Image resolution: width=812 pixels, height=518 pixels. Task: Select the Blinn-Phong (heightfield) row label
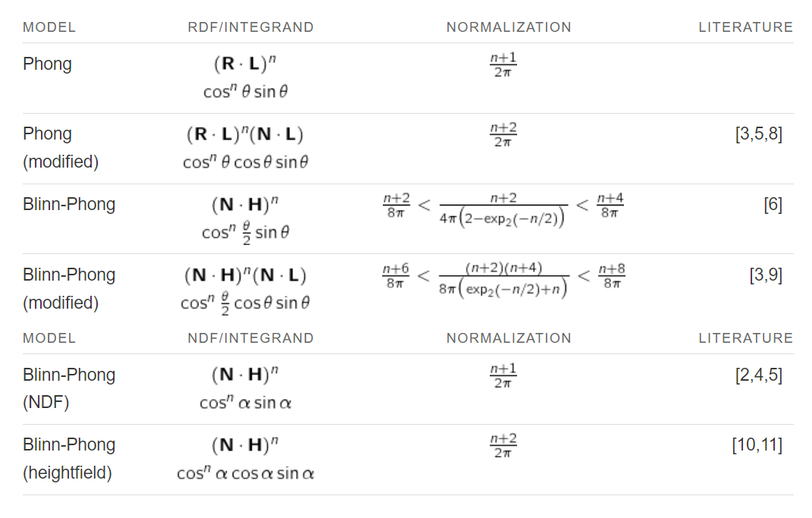coord(69,459)
